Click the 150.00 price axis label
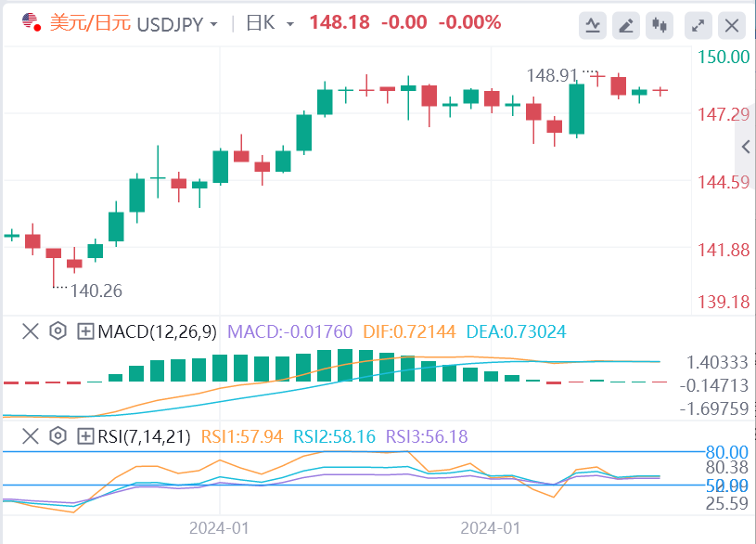This screenshot has height=544, width=756. pos(723,57)
